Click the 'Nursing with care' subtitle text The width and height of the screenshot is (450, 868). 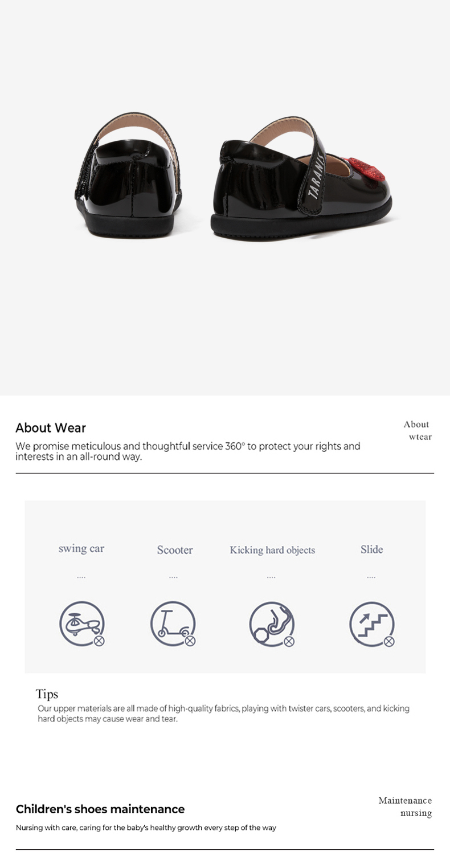point(146,828)
